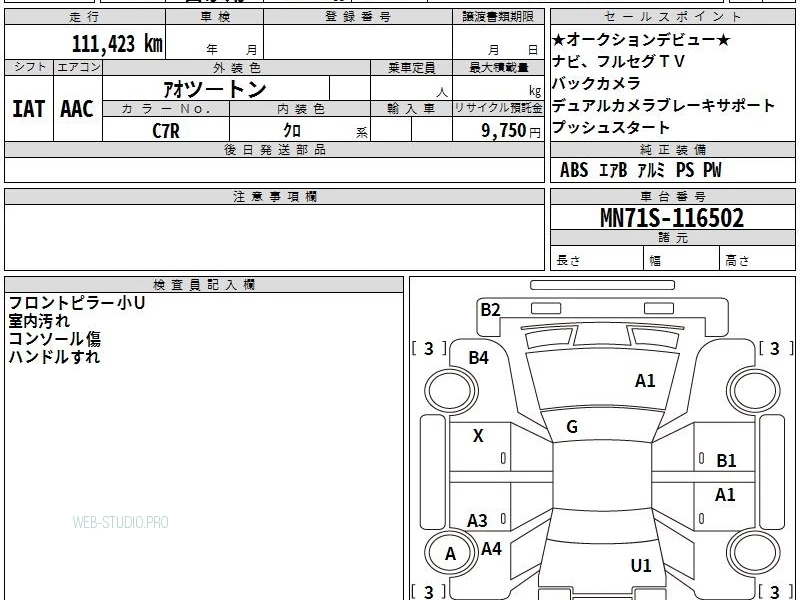Click the 検査員記入欄 header
This screenshot has width=800, height=600.
pos(204,285)
